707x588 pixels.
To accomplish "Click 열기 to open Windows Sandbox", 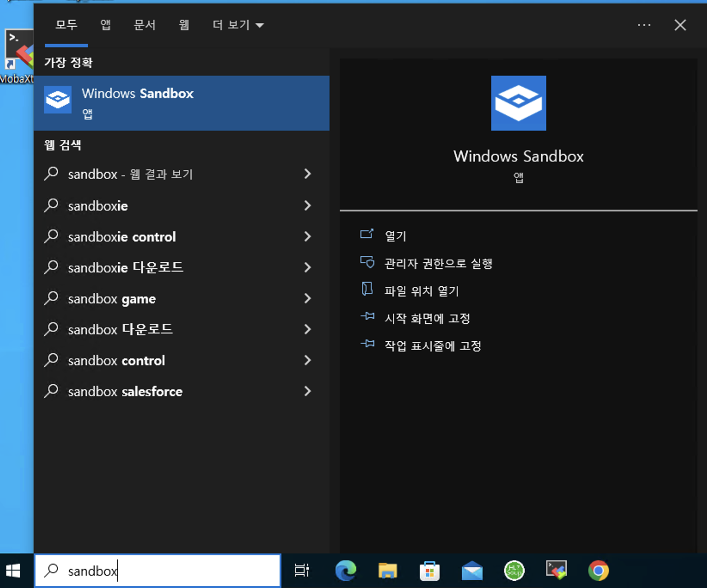I will point(395,236).
